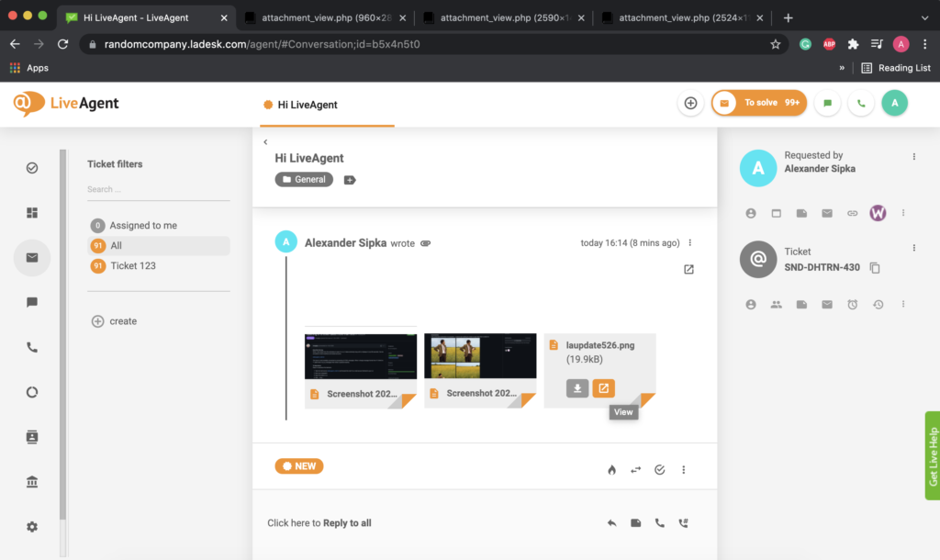Open the Contacts address book icon
Viewport: 940px width, 560px height.
[x=31, y=436]
